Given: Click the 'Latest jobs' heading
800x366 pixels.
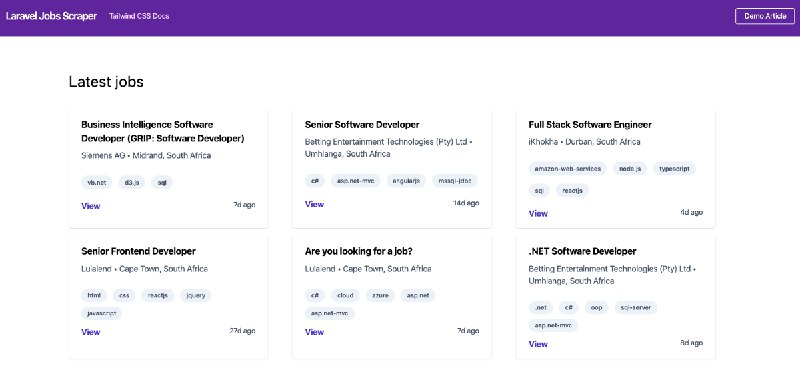Looking at the screenshot, I should point(106,82).
